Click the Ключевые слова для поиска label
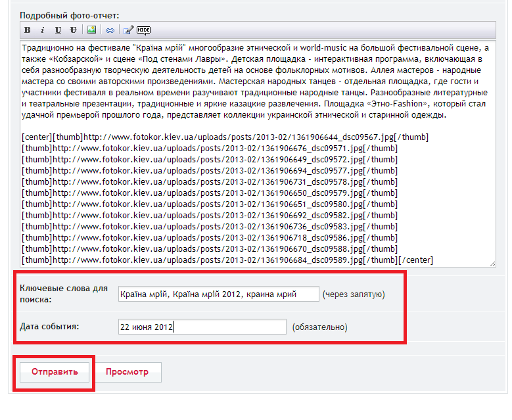Image resolution: width=512 pixels, height=420 pixels. 64,294
